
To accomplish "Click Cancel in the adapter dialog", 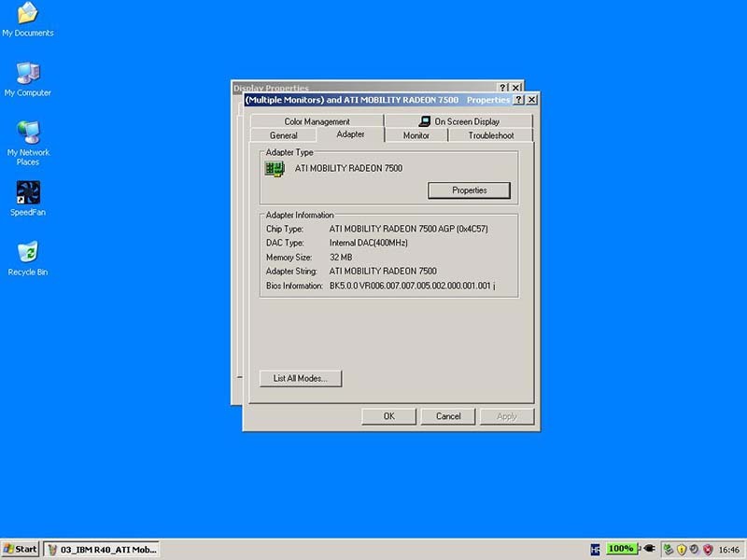I will [x=447, y=416].
